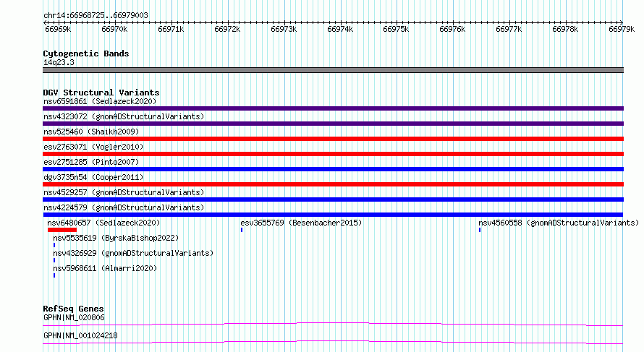644x352 pixels.
Task: Click the 66969k ruler position
Action: 58,29
